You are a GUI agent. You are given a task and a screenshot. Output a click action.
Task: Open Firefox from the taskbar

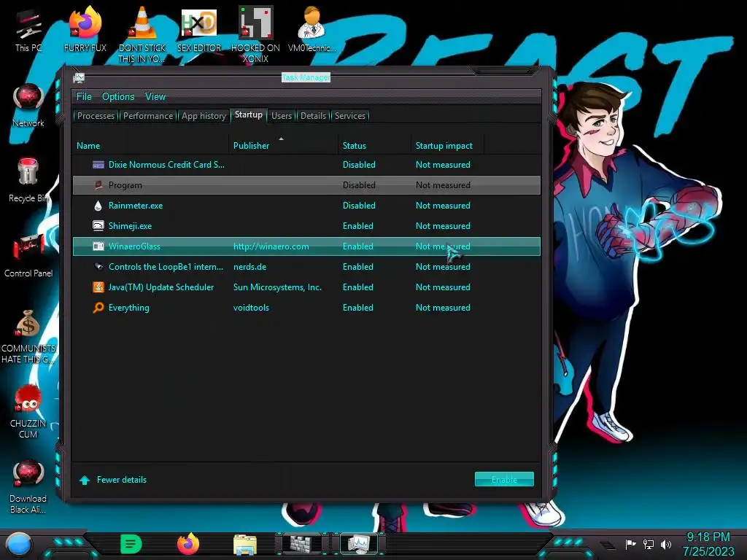tap(188, 544)
